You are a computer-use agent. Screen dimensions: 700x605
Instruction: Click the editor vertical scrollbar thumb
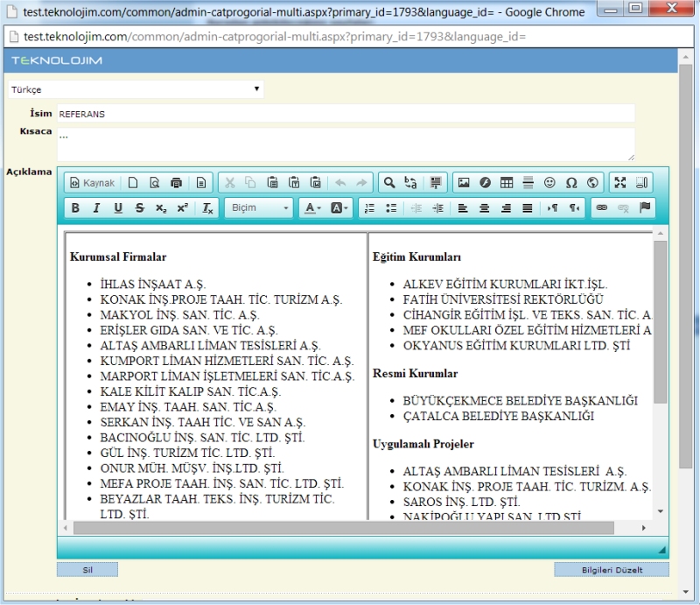(661, 321)
